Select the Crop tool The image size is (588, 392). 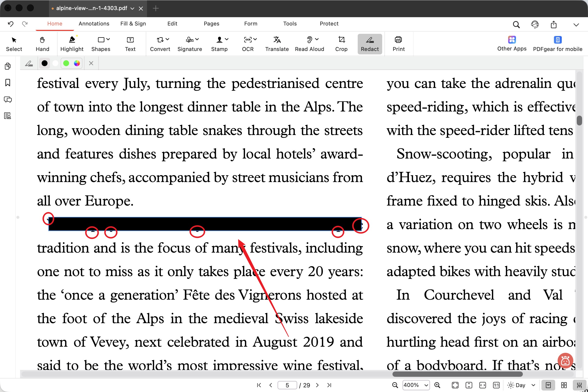(341, 44)
